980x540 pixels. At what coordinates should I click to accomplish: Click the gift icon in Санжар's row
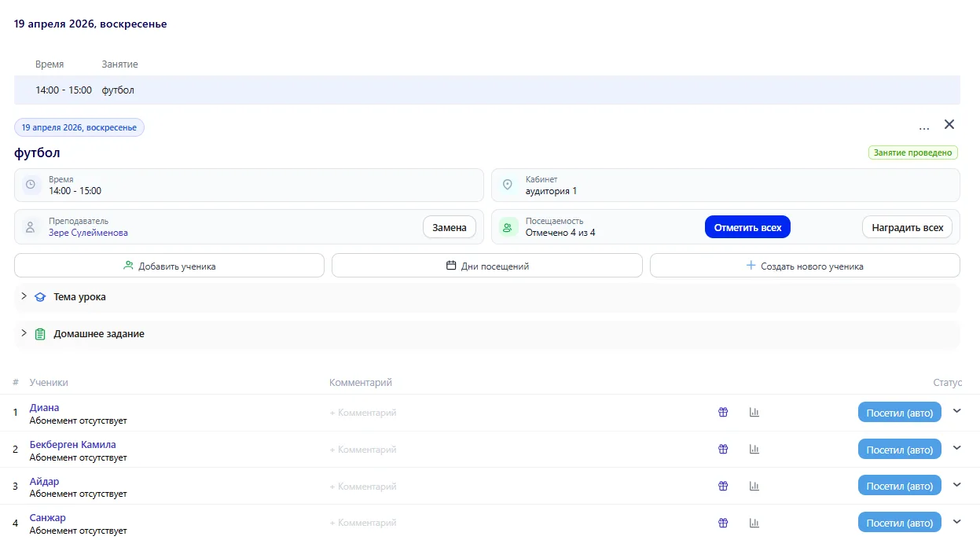[723, 523]
